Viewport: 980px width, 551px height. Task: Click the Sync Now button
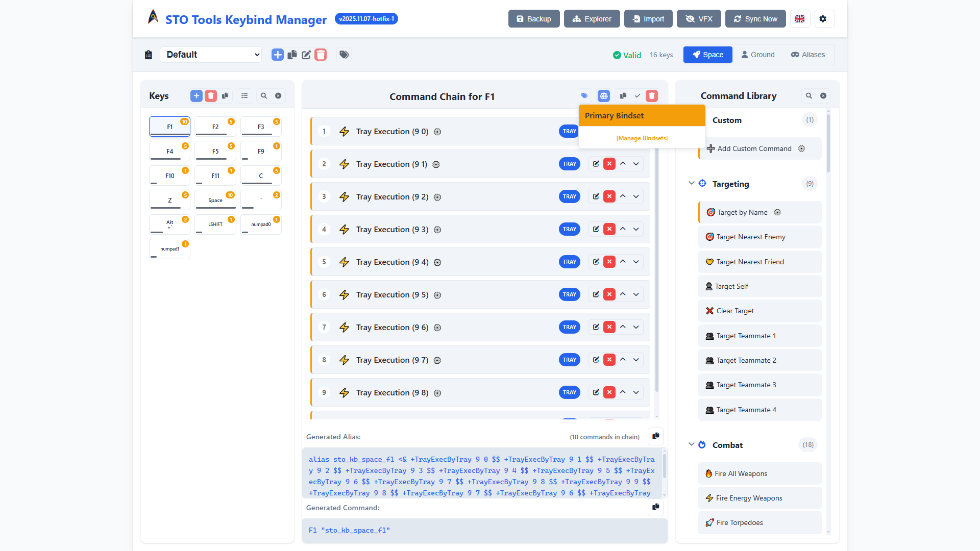click(x=755, y=18)
